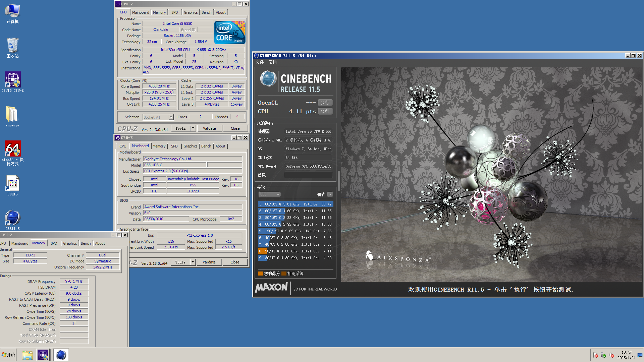Select ranking row 8 scoring 4.11
The image size is (644, 362).
pos(296,251)
